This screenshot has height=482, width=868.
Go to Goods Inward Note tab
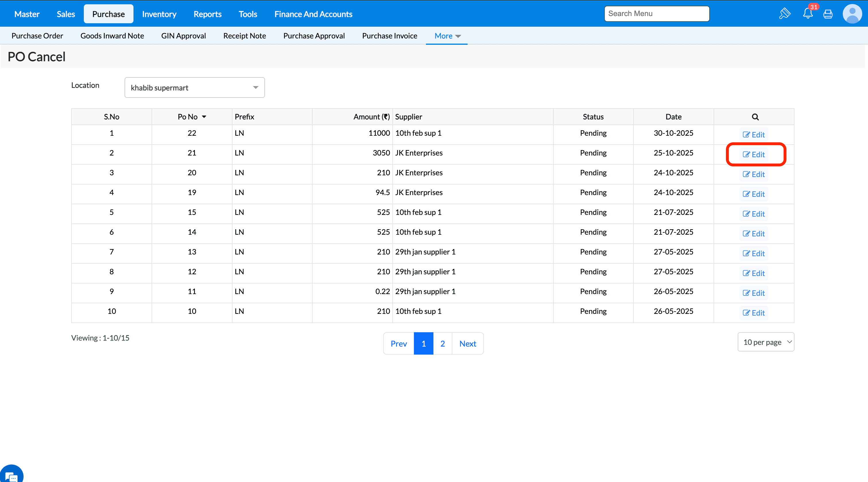112,36
